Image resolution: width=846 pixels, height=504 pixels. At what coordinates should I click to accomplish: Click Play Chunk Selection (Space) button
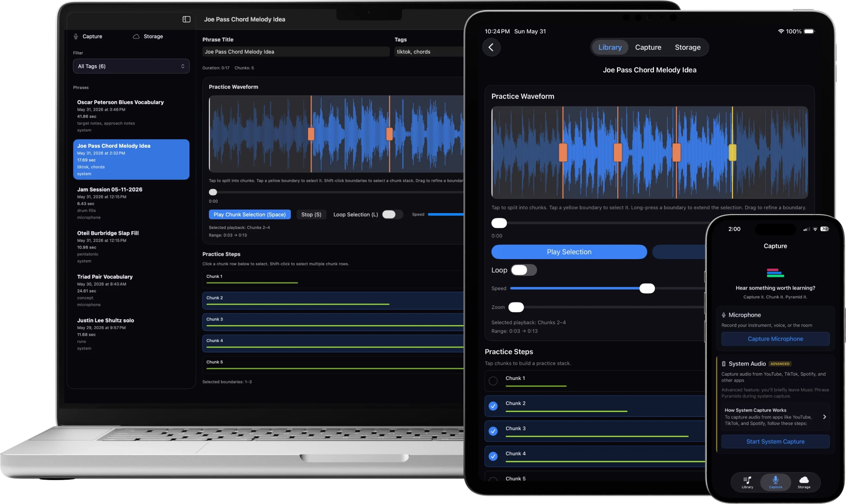(x=250, y=214)
